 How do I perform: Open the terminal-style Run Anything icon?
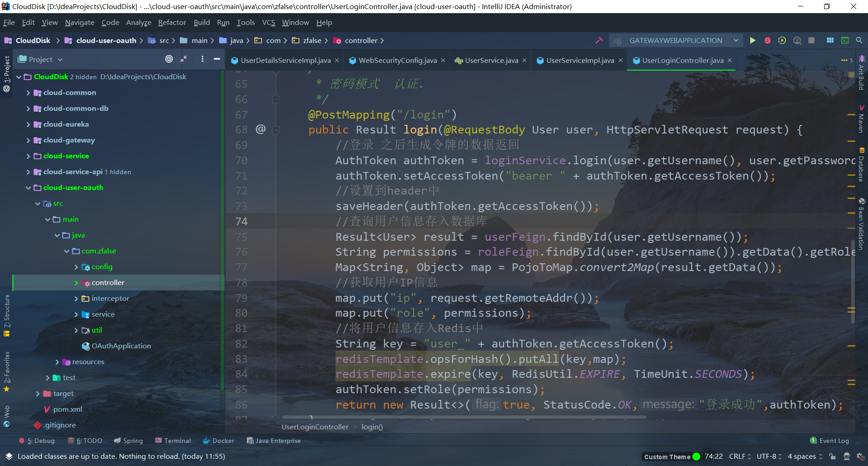(x=844, y=40)
